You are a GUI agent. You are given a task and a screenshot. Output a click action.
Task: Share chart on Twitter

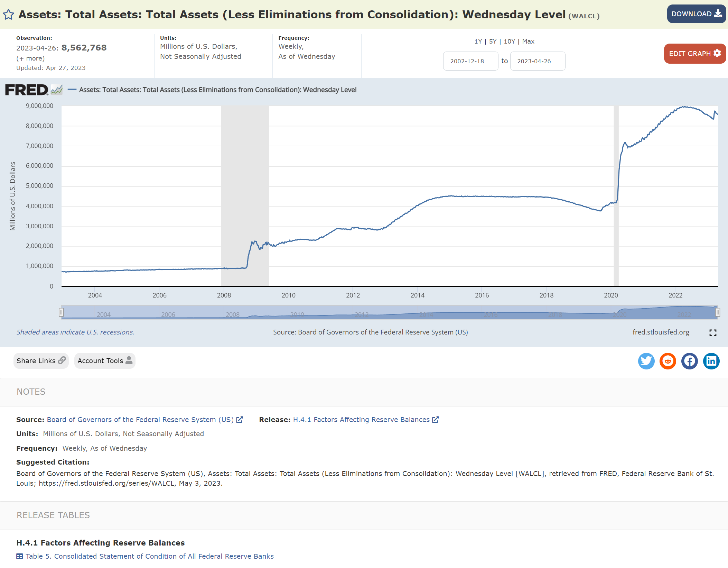coord(646,361)
